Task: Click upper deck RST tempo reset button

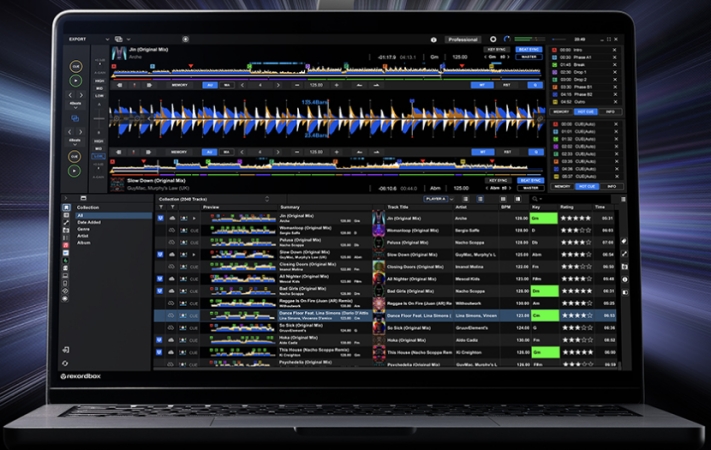Action: (x=507, y=85)
